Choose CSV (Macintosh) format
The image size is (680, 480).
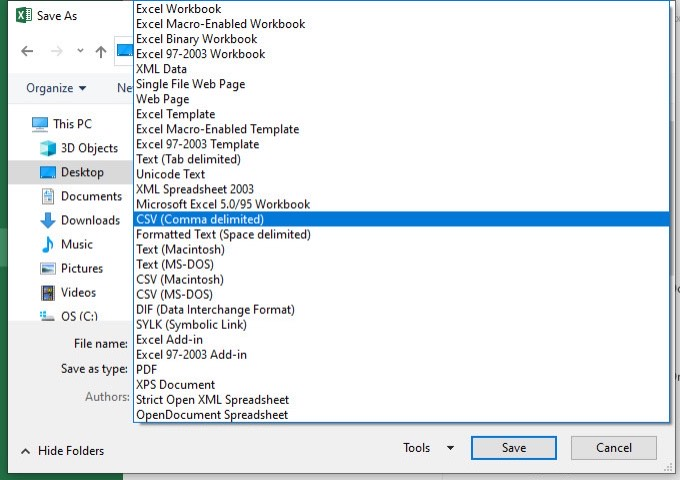(401, 280)
